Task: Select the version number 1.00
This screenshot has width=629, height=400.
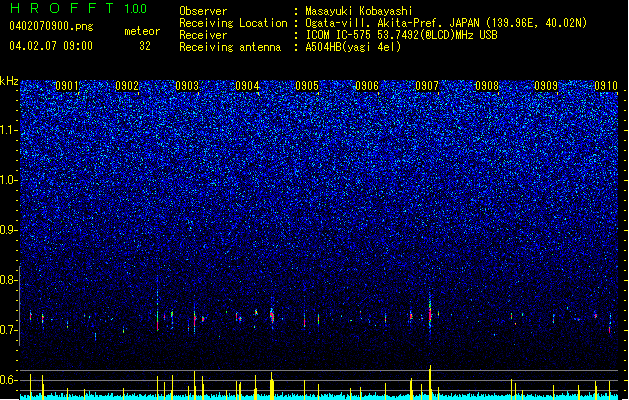Action: [x=136, y=9]
